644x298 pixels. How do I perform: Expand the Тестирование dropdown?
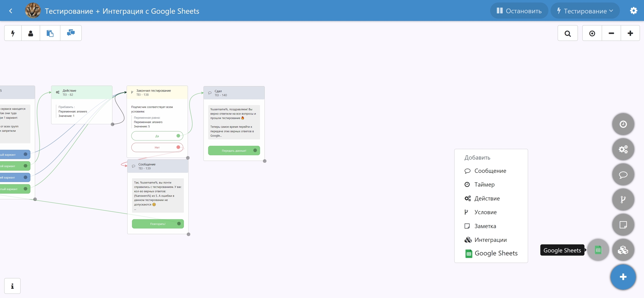(585, 11)
